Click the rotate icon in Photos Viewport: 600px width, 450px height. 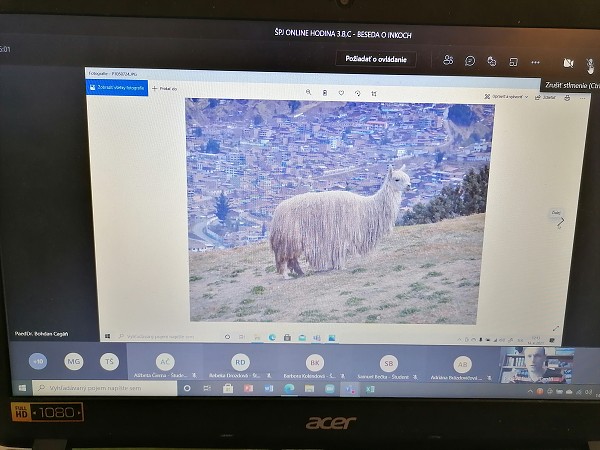[x=357, y=93]
